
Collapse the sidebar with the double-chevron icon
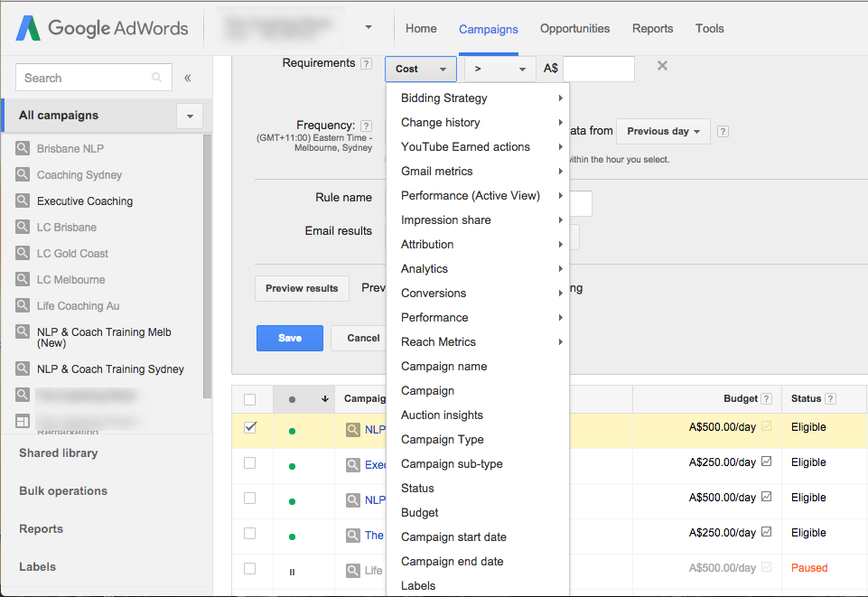coord(188,78)
